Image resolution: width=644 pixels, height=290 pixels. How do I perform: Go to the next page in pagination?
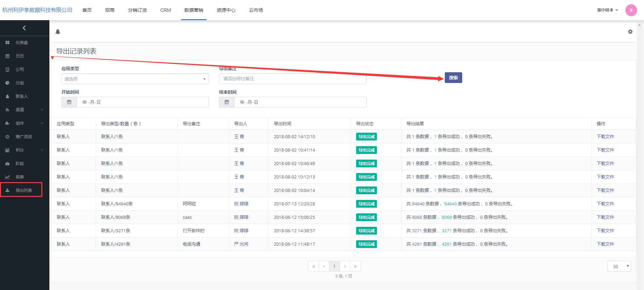point(345,266)
